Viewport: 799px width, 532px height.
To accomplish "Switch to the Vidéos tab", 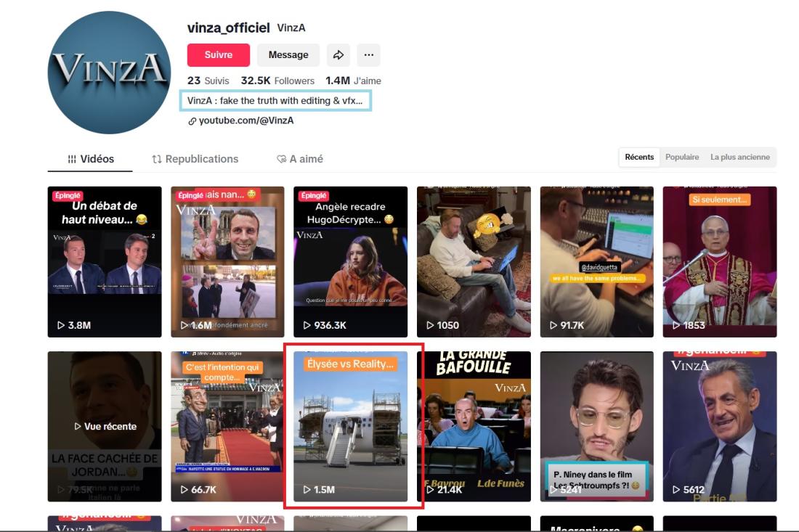I will (91, 160).
